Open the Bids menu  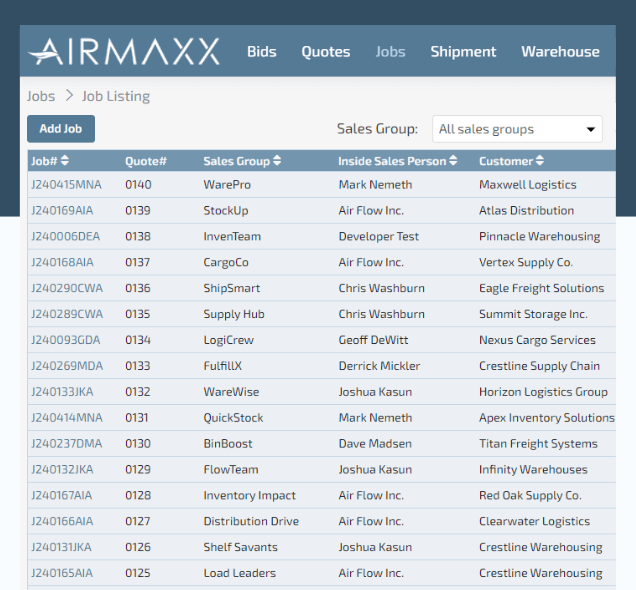pyautogui.click(x=262, y=52)
